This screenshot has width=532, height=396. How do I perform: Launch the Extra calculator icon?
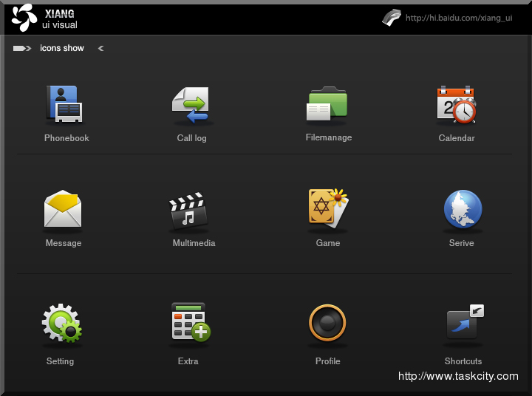click(191, 322)
